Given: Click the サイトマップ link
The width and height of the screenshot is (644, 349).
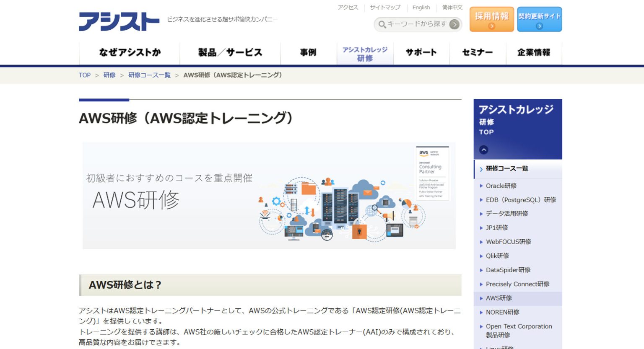Looking at the screenshot, I should [x=384, y=7].
